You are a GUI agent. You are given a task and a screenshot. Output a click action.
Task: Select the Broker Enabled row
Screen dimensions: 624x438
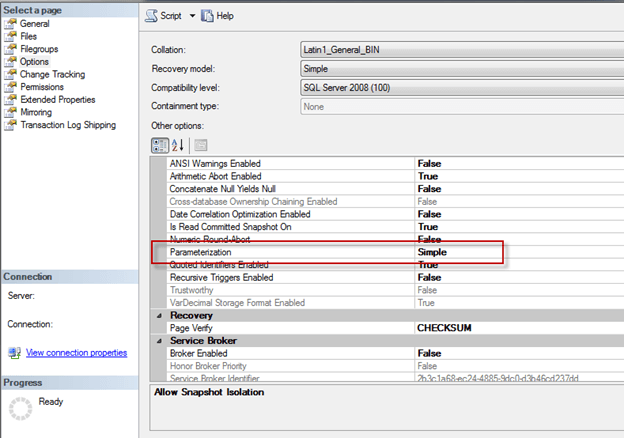395,353
